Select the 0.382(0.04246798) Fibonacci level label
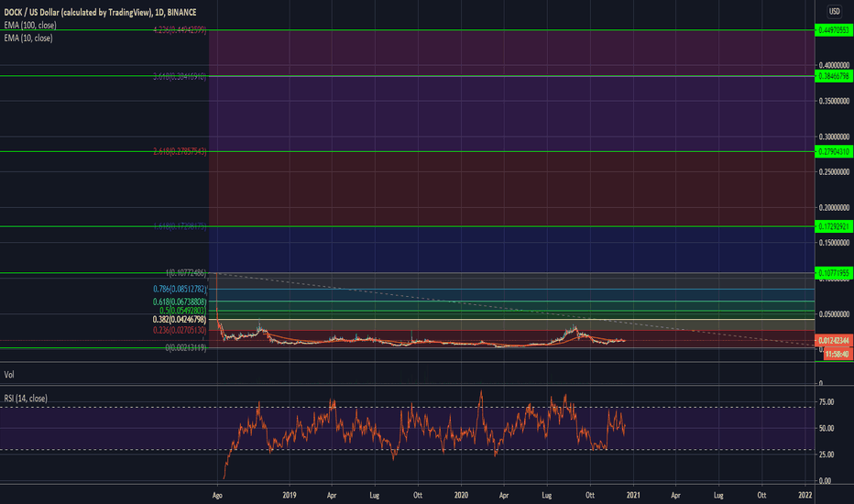 coord(180,319)
